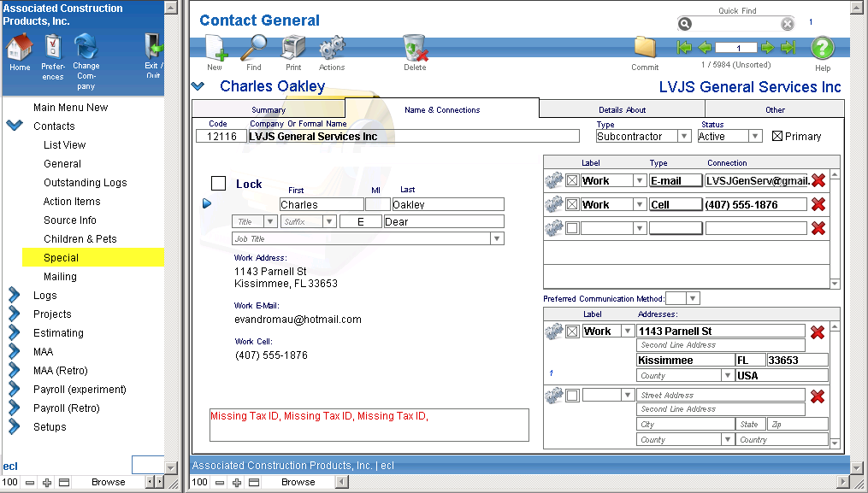Open the Actions gears menu

coord(332,48)
